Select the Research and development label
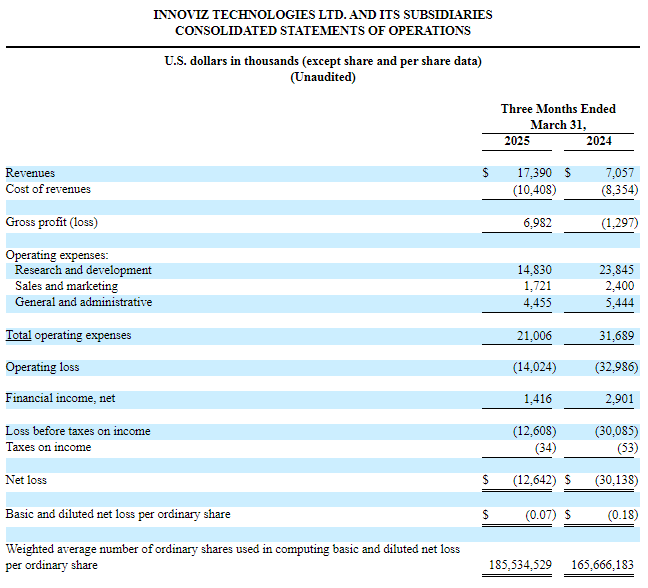Viewport: 648px width, 588px height. 83,270
